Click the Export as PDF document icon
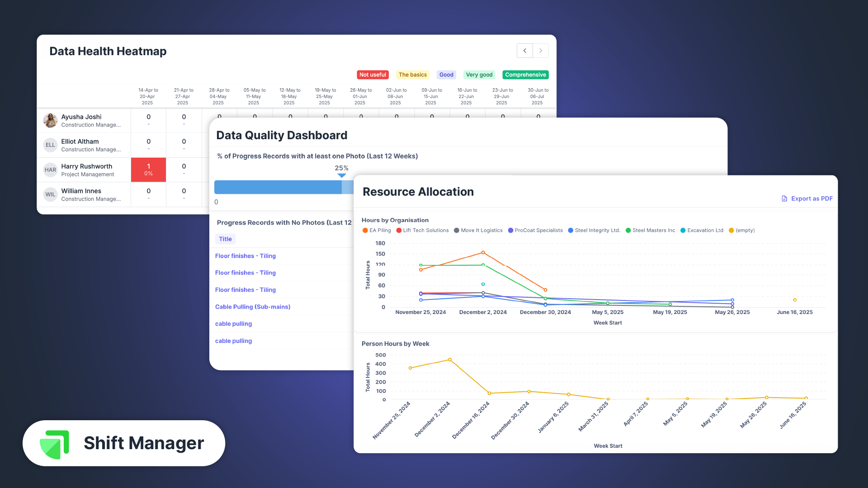The image size is (868, 488). [x=785, y=198]
